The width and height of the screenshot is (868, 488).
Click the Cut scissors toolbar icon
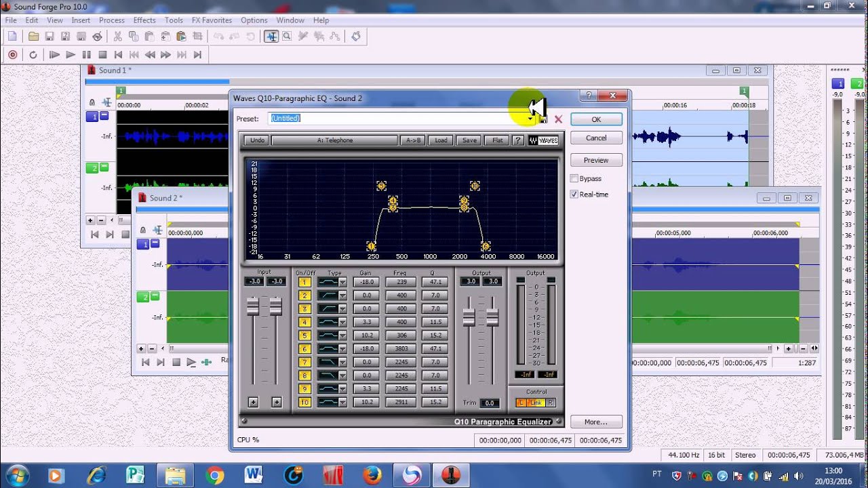117,37
